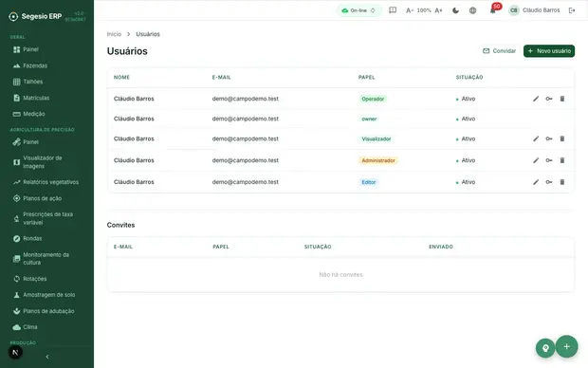Click email in the owner row
The image size is (588, 368).
click(246, 119)
